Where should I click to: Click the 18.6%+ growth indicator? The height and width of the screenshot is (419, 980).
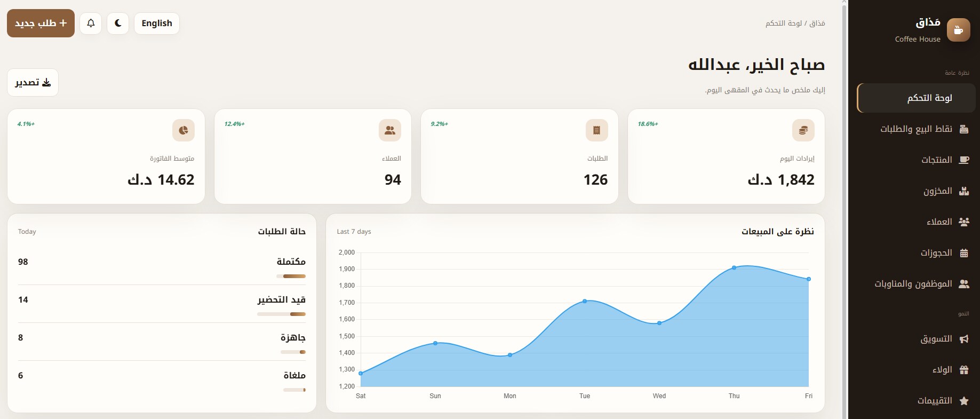[x=648, y=124]
